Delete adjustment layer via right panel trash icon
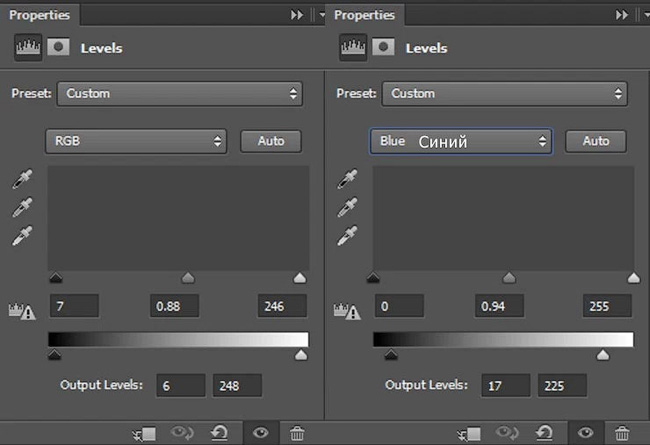Image resolution: width=650 pixels, height=445 pixels. coord(622,433)
